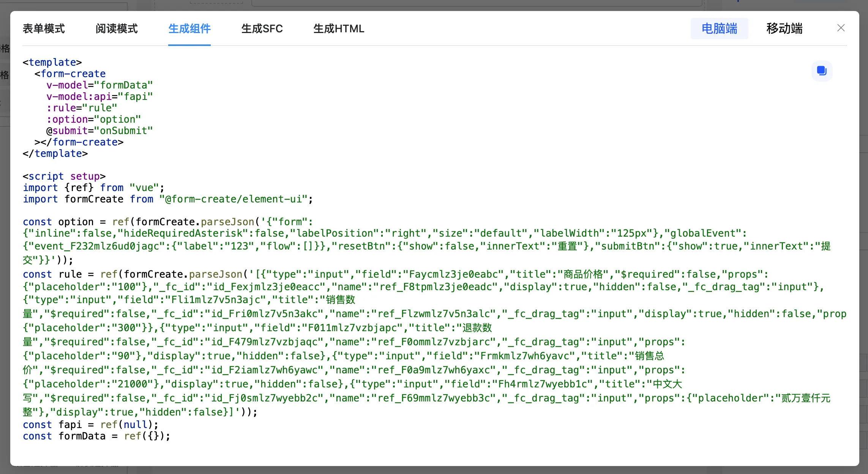Click the import {ref} from "vue" line
This screenshot has width=868, height=474.
(x=93, y=188)
